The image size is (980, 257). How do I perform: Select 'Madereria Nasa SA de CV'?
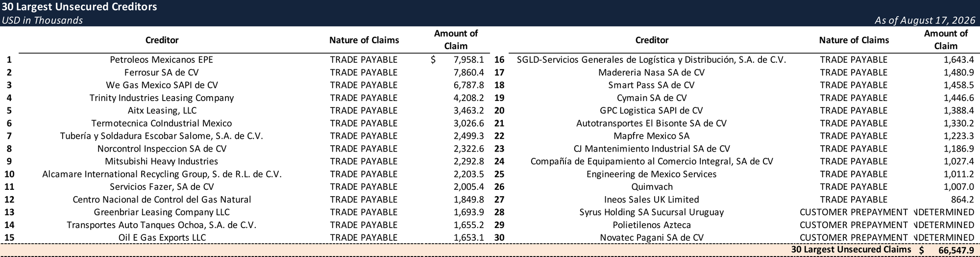[x=652, y=73]
